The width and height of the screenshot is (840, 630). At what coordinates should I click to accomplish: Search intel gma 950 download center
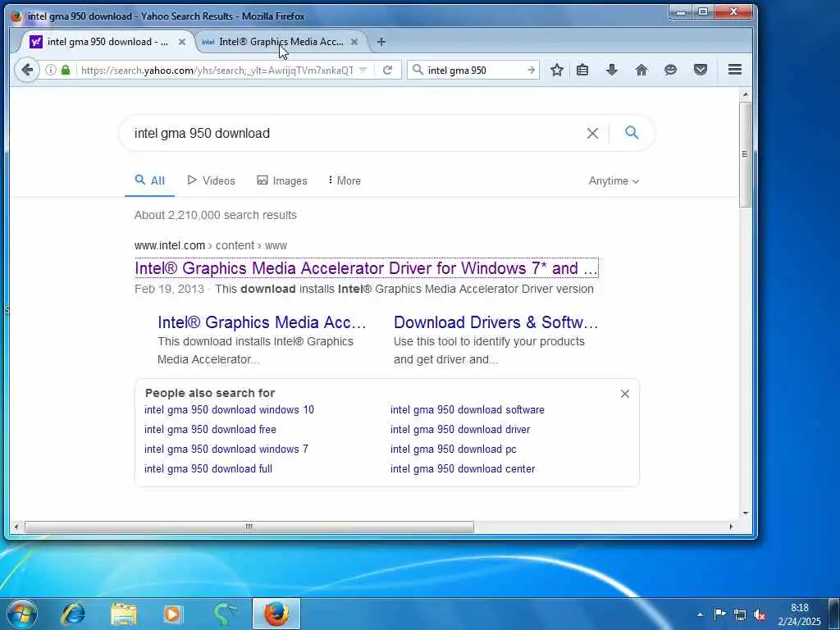463,468
